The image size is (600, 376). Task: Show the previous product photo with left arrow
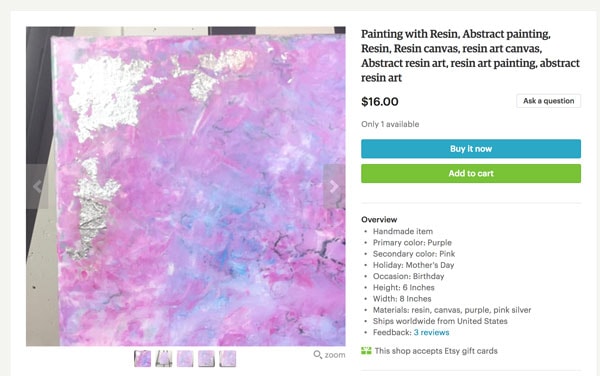[37, 186]
